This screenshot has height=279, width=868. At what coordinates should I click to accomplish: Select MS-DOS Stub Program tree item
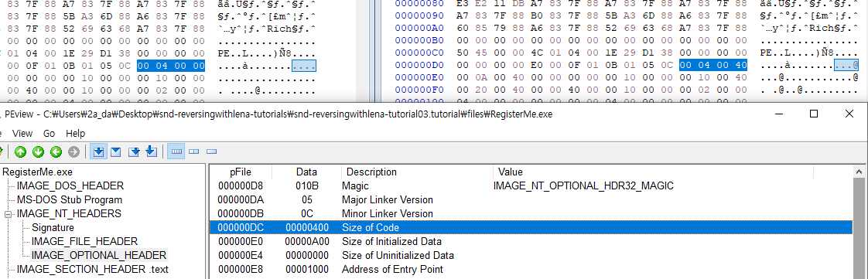tap(70, 200)
